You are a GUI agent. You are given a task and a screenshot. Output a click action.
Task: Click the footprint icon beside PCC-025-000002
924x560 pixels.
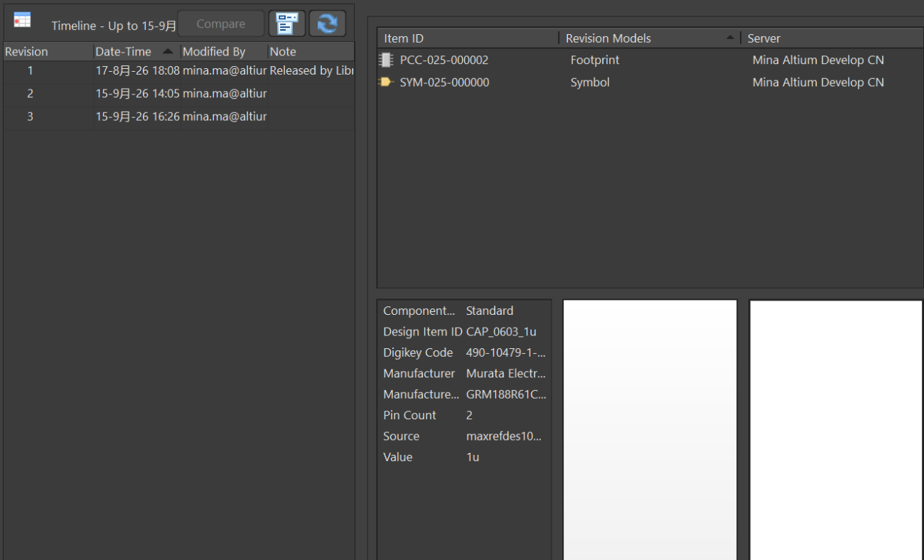[x=386, y=60]
